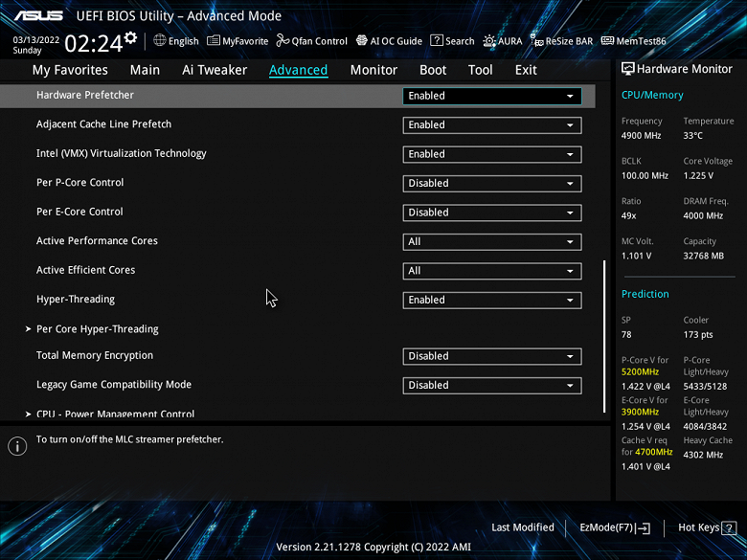Click the 1.225 V core voltage value
This screenshot has width=747, height=560.
[x=698, y=176]
